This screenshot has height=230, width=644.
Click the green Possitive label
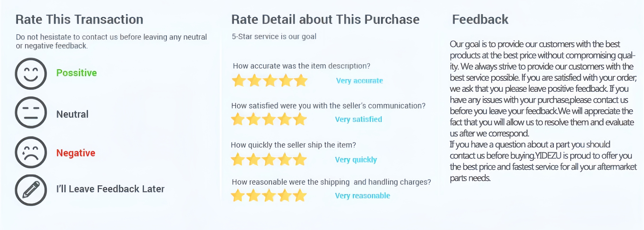[76, 73]
